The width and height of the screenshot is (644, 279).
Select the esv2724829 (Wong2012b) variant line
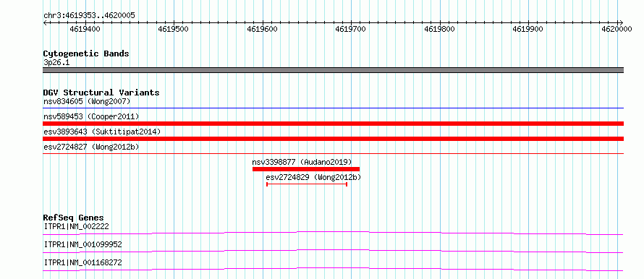[307, 184]
